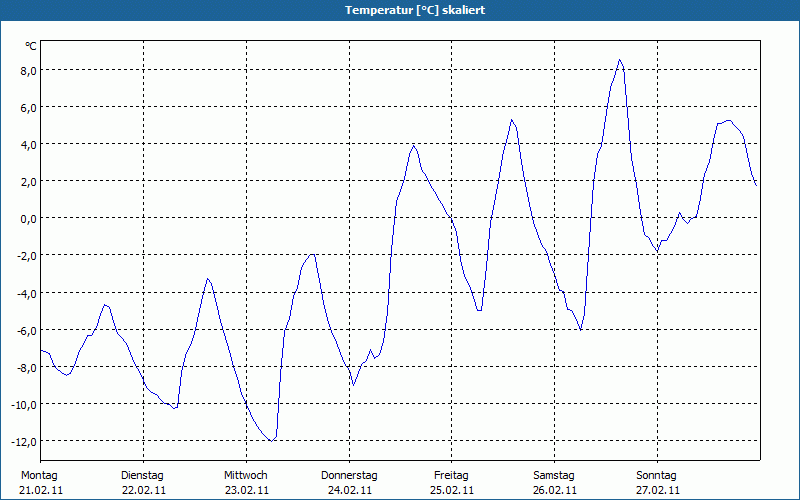Click the 0,0 y-axis label
The image size is (800, 500).
29,219
